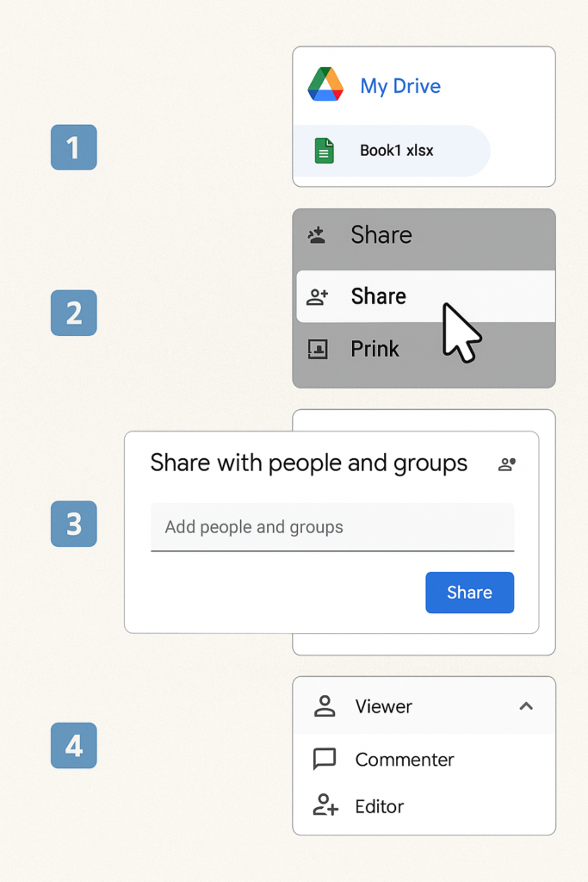
Task: Click the add-person icon beside Editor
Action: point(325,806)
